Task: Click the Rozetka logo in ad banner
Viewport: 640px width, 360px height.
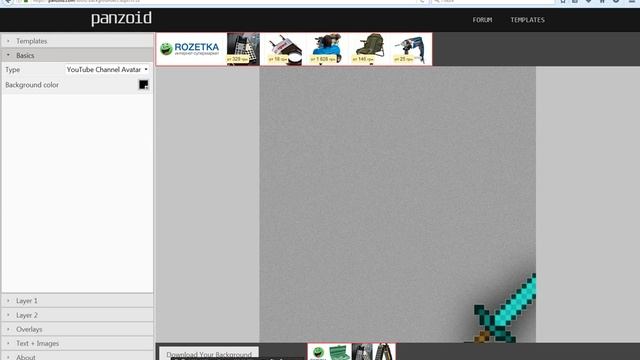Action: [191, 49]
